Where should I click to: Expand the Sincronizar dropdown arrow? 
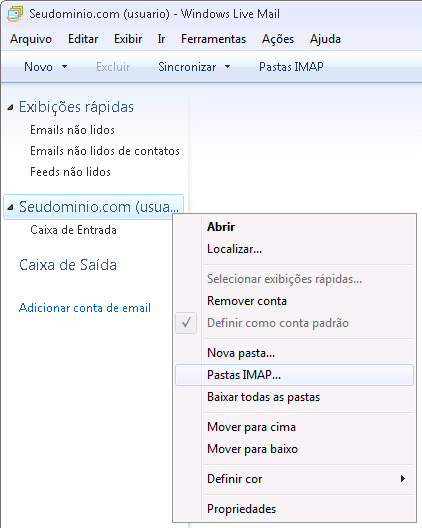tap(227, 67)
